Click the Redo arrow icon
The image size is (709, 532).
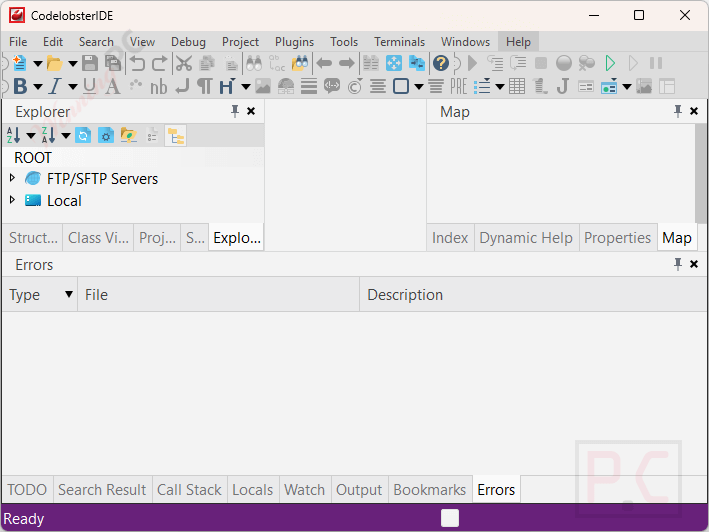click(x=159, y=63)
